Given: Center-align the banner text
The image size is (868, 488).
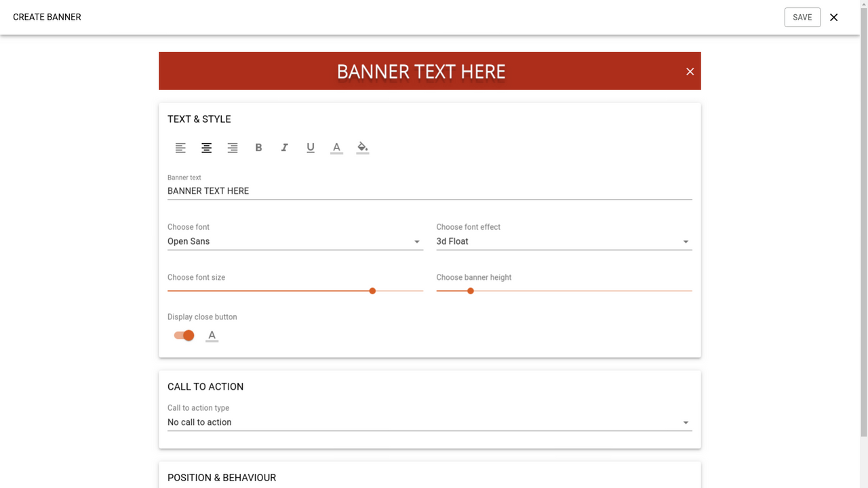Looking at the screenshot, I should point(207,148).
